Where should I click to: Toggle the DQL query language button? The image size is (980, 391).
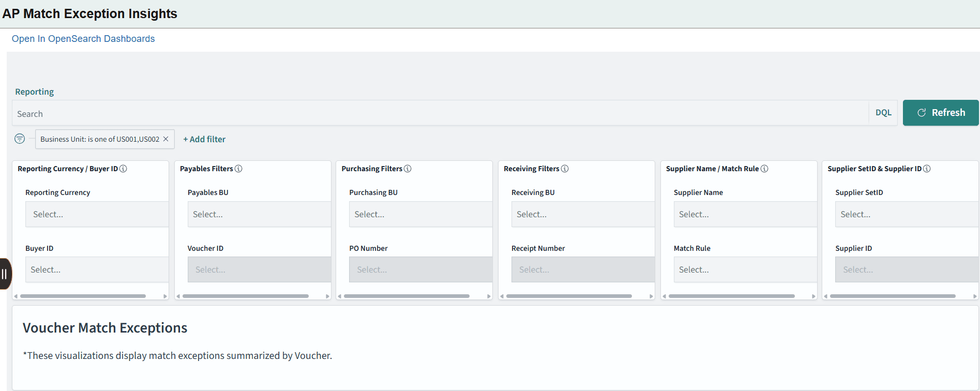click(x=883, y=113)
